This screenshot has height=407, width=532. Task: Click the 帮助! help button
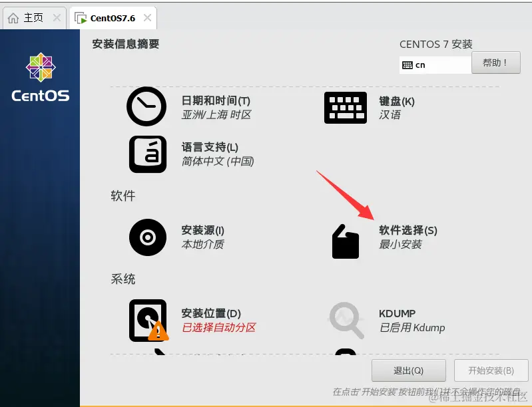point(495,63)
